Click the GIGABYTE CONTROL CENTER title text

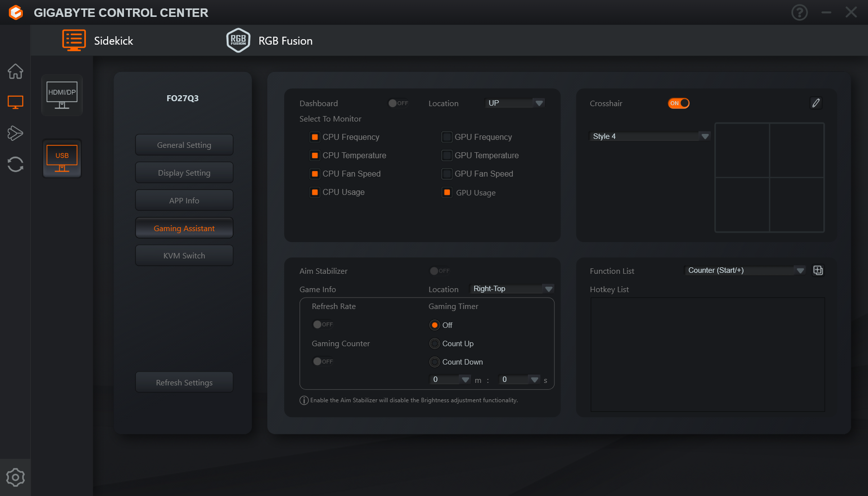[121, 13]
